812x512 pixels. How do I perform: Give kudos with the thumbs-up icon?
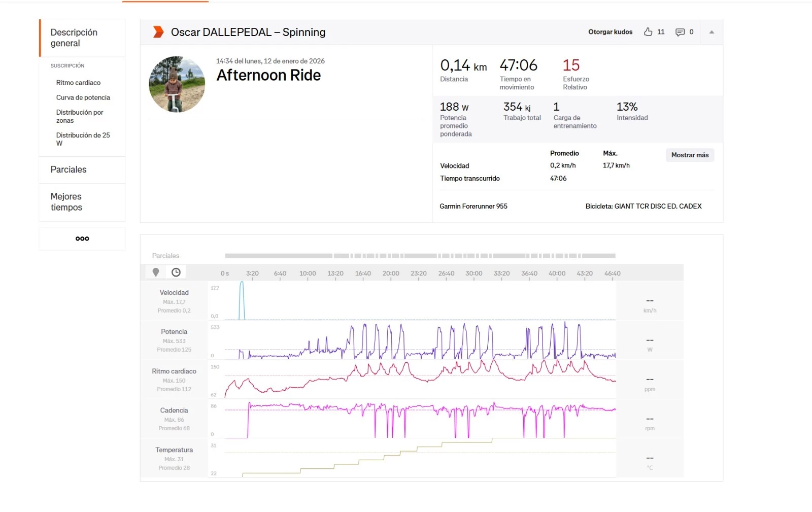click(x=648, y=32)
